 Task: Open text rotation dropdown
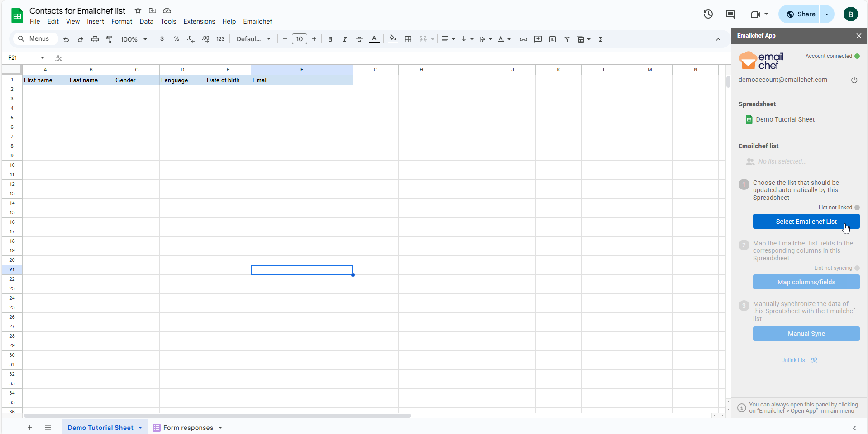click(504, 39)
